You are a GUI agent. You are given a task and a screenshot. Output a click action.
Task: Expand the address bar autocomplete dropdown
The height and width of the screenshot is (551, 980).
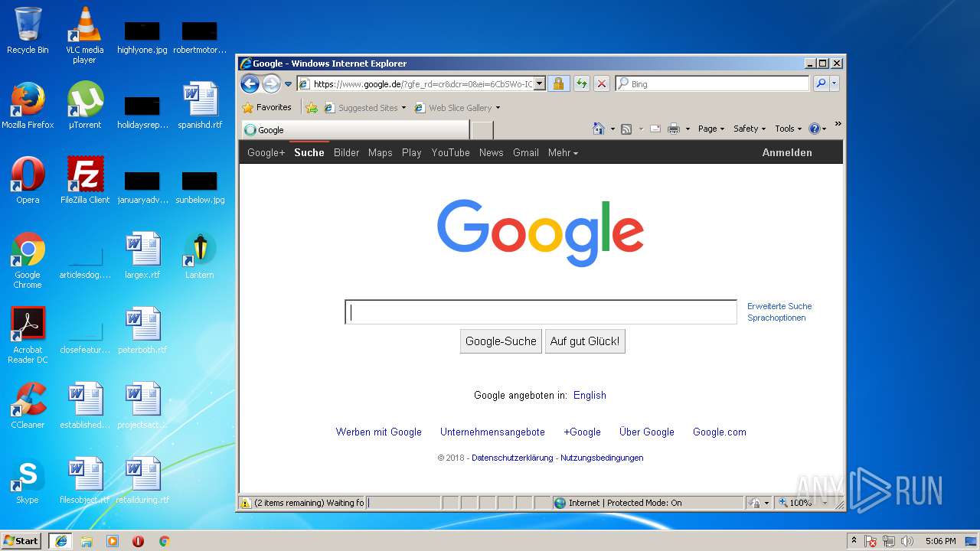[x=540, y=84]
